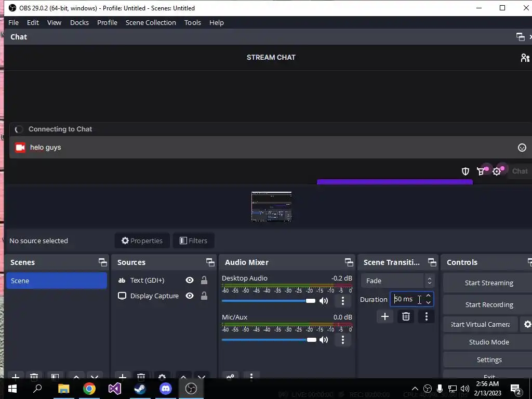Viewport: 532px width, 399px height.
Task: Toggle lock on Display Capture source
Action: [x=204, y=296]
